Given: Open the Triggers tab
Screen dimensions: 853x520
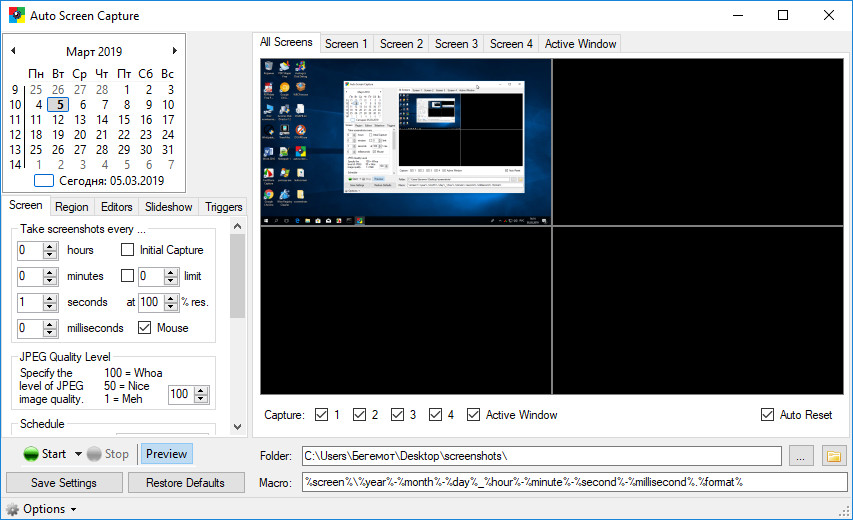Looking at the screenshot, I should [224, 207].
